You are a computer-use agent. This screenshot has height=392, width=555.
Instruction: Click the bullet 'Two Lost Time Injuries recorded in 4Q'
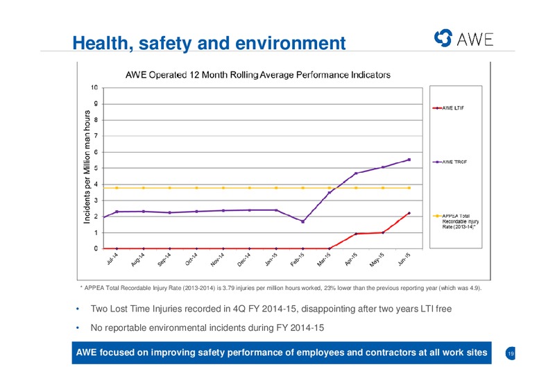tap(271, 309)
